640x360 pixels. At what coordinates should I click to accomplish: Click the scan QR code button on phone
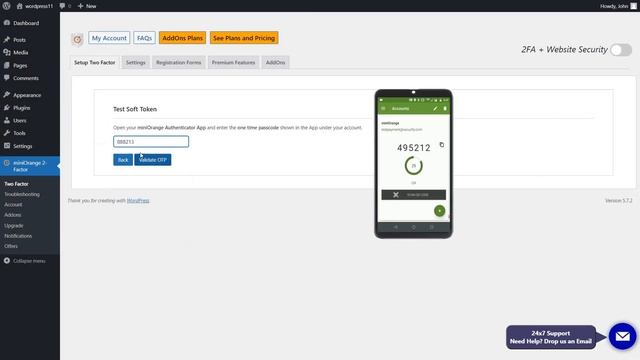coord(413,195)
